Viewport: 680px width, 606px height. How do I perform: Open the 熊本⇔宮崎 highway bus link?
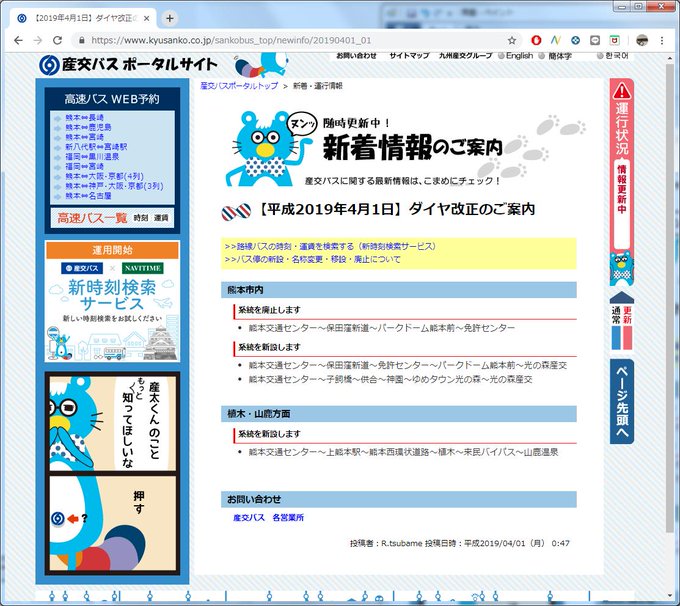pos(85,137)
